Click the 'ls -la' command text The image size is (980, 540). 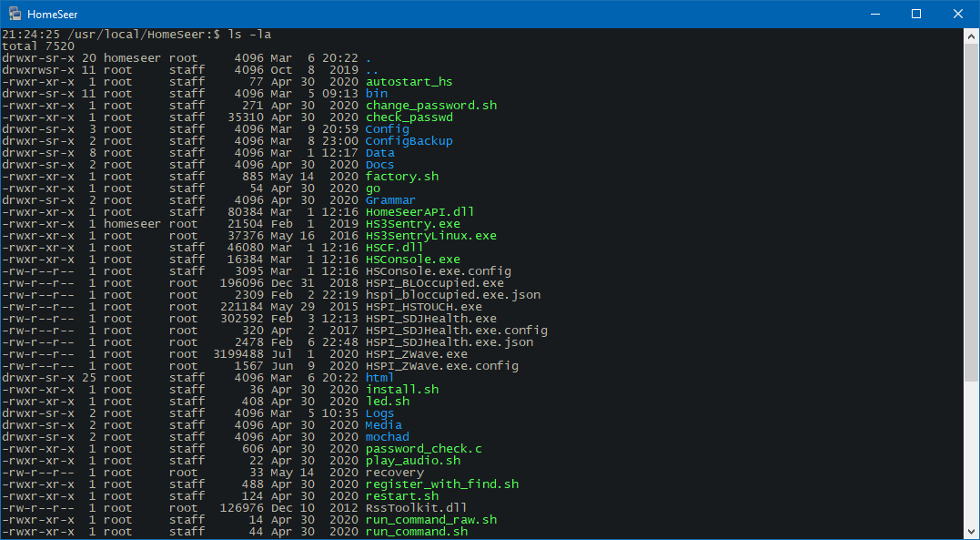249,34
